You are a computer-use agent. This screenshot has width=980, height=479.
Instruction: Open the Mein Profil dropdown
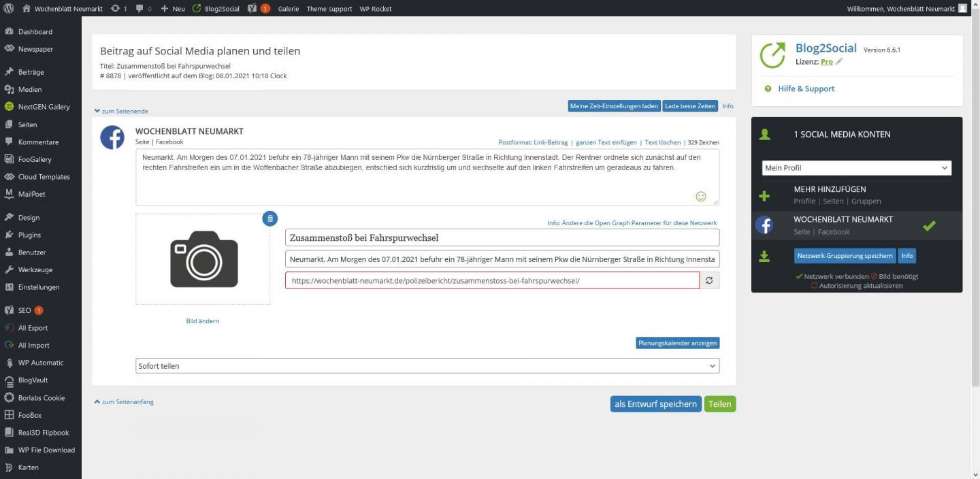(x=856, y=168)
